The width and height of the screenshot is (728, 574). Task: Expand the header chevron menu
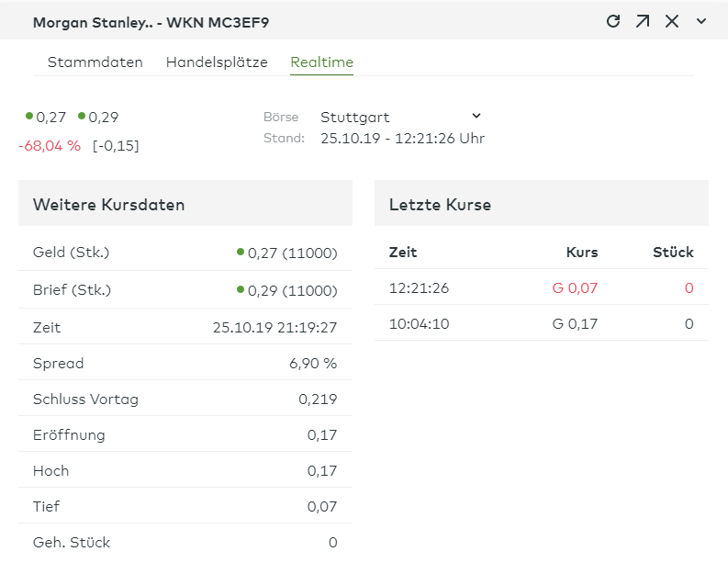[x=701, y=21]
